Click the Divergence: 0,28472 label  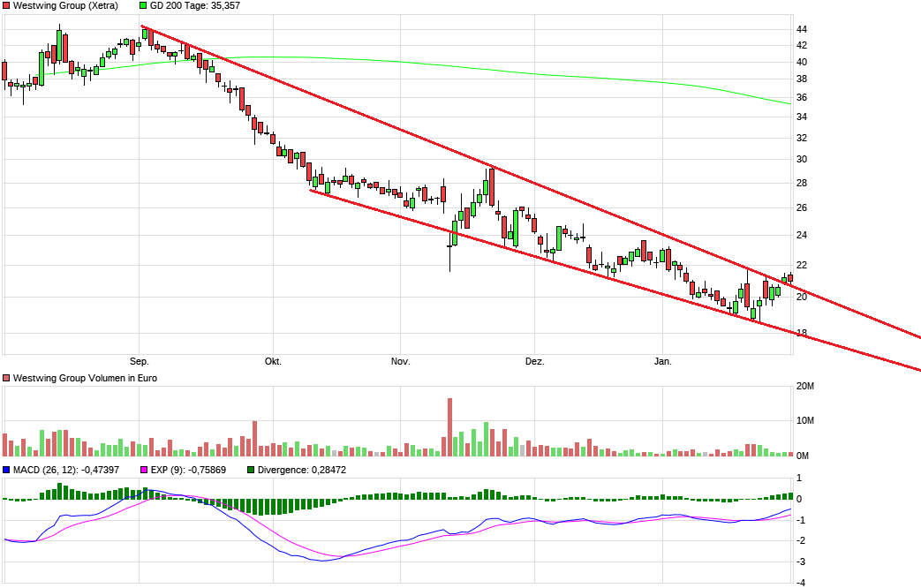click(302, 470)
